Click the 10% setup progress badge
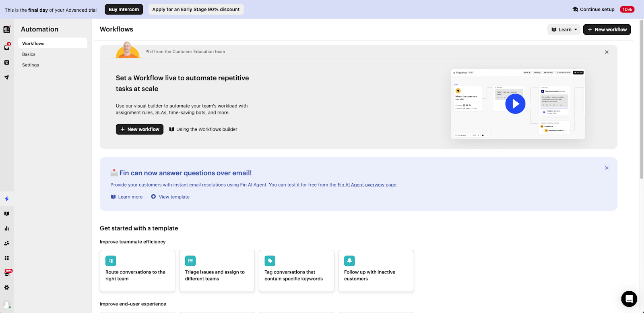The image size is (644, 313). click(x=627, y=9)
